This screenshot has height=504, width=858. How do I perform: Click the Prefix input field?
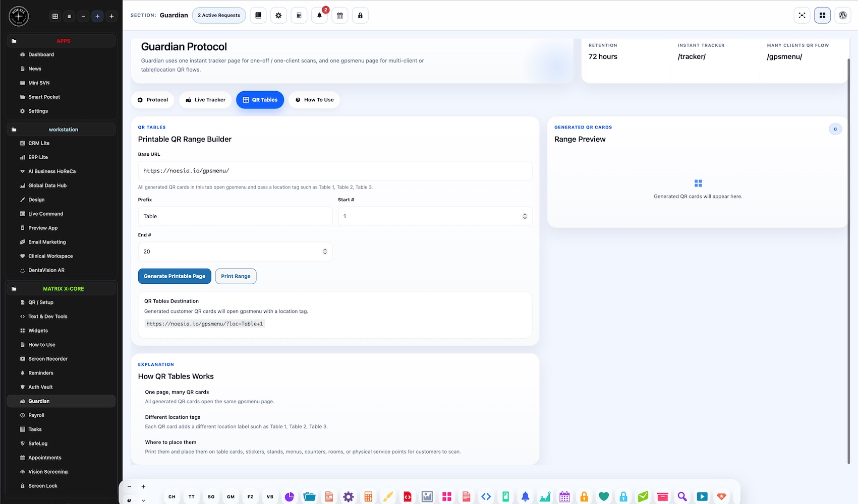tap(235, 216)
